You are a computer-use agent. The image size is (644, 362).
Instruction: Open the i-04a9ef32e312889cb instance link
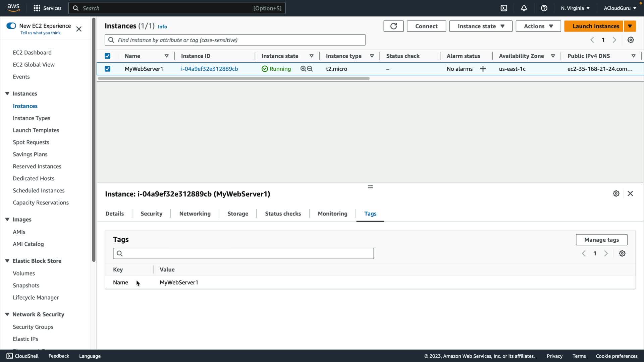[209, 69]
